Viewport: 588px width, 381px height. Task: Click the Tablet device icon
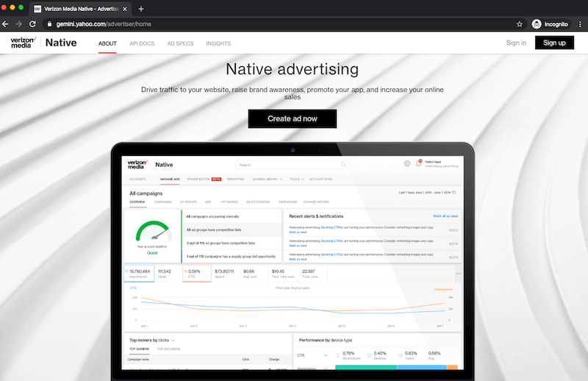click(x=400, y=355)
